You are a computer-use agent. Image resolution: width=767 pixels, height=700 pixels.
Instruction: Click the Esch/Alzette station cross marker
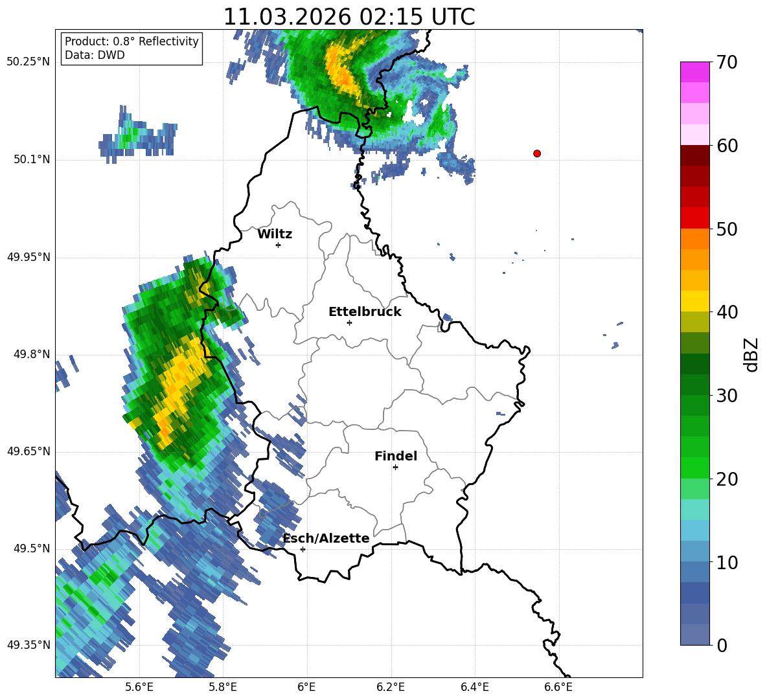[303, 549]
